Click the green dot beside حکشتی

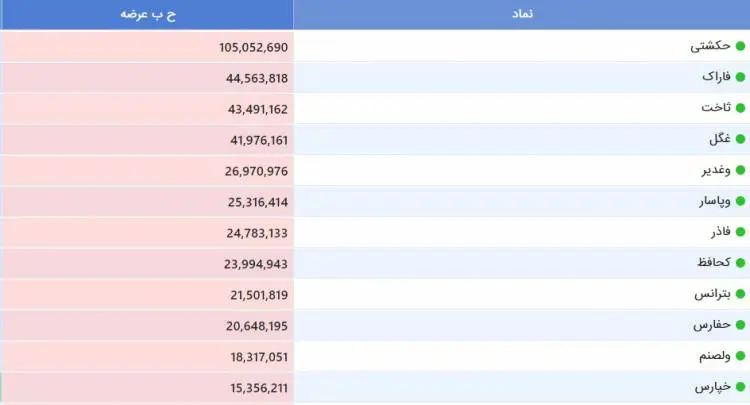pyautogui.click(x=740, y=46)
